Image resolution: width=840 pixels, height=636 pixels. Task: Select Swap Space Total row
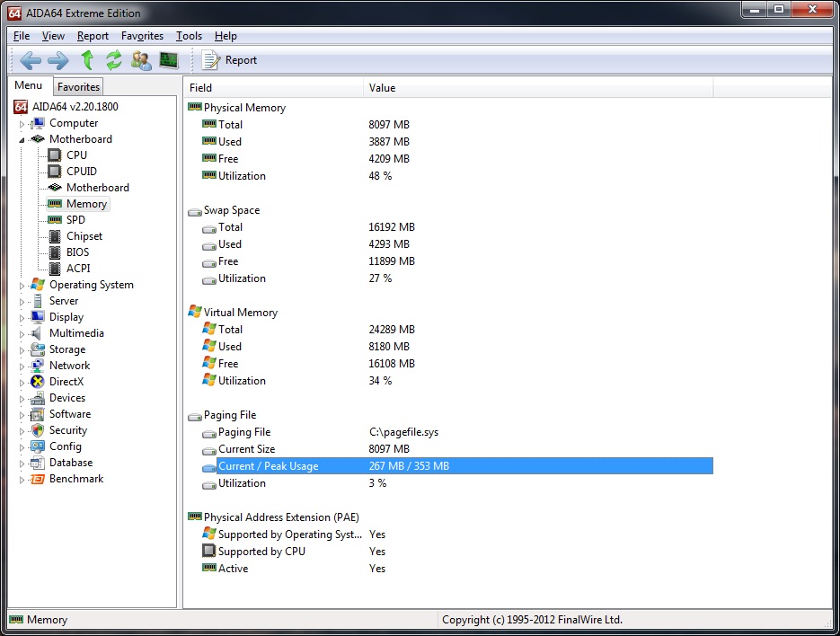tap(449, 227)
